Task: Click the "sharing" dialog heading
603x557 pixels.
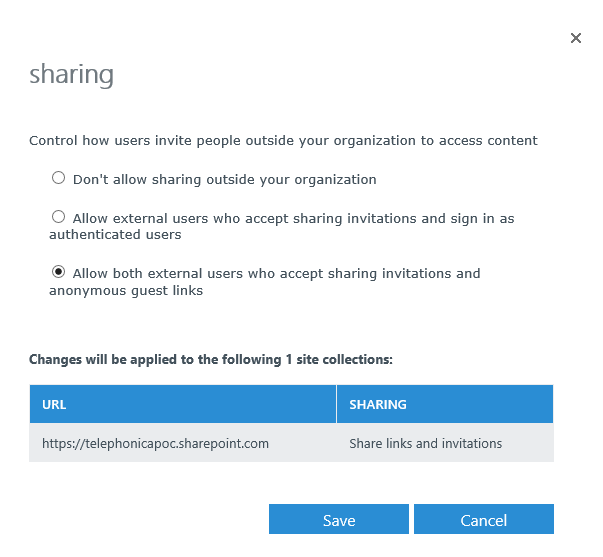Action: point(71,75)
